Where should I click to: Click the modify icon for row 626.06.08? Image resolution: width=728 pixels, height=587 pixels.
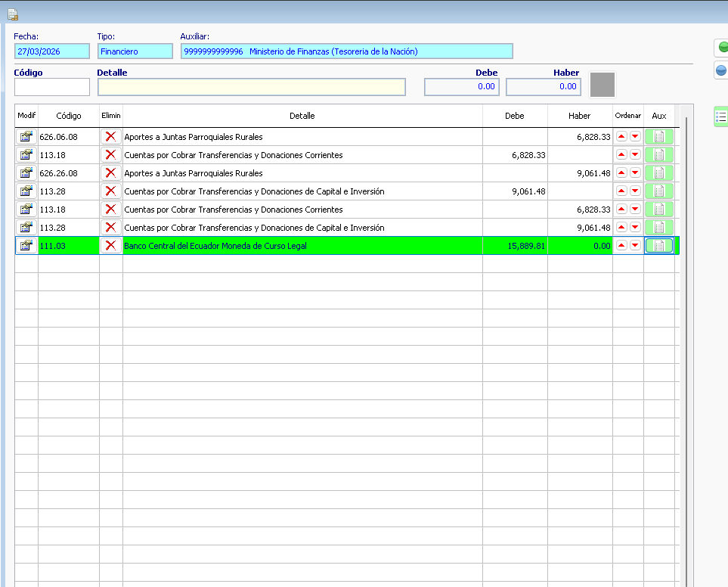click(x=26, y=137)
